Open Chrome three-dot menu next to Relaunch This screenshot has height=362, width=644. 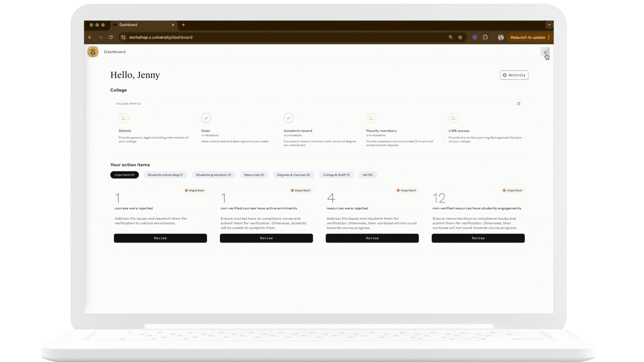point(549,37)
